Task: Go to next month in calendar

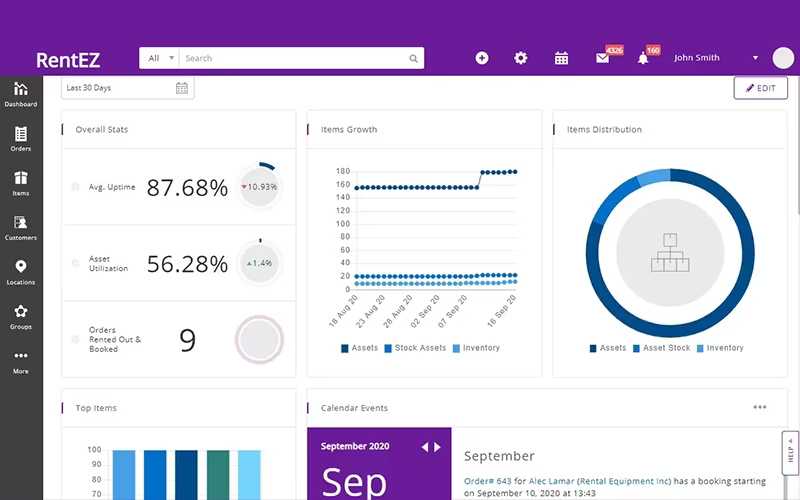Action: click(x=437, y=447)
